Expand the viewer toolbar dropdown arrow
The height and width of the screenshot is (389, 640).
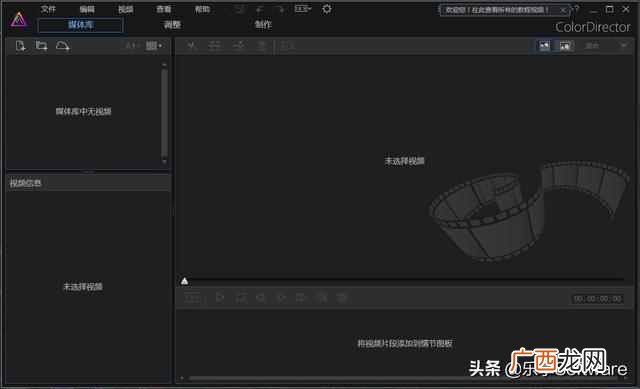coord(624,45)
